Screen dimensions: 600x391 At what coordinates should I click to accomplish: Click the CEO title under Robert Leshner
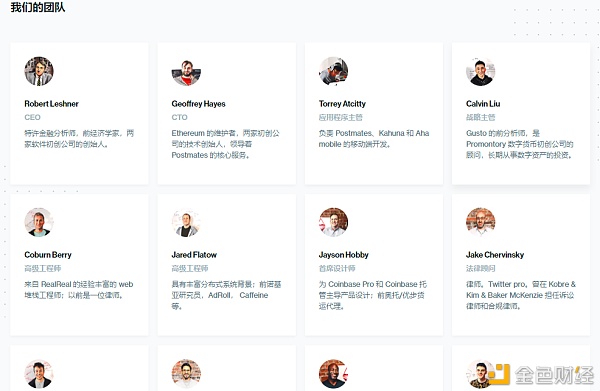[32, 117]
